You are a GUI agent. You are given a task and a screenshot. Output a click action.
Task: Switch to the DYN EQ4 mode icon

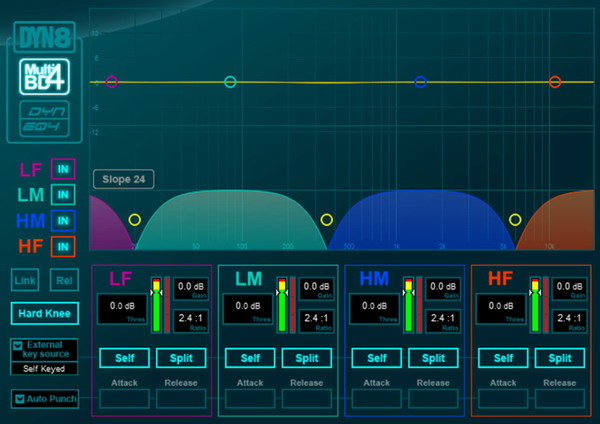(42, 120)
